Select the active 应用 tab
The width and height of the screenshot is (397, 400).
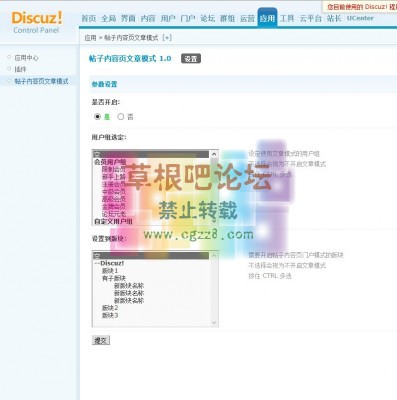click(267, 18)
